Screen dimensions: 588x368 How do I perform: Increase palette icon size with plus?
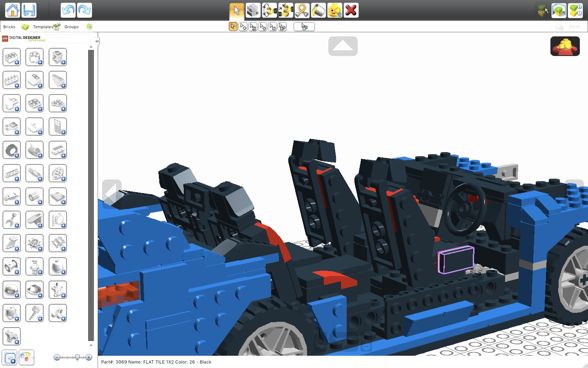[89, 357]
